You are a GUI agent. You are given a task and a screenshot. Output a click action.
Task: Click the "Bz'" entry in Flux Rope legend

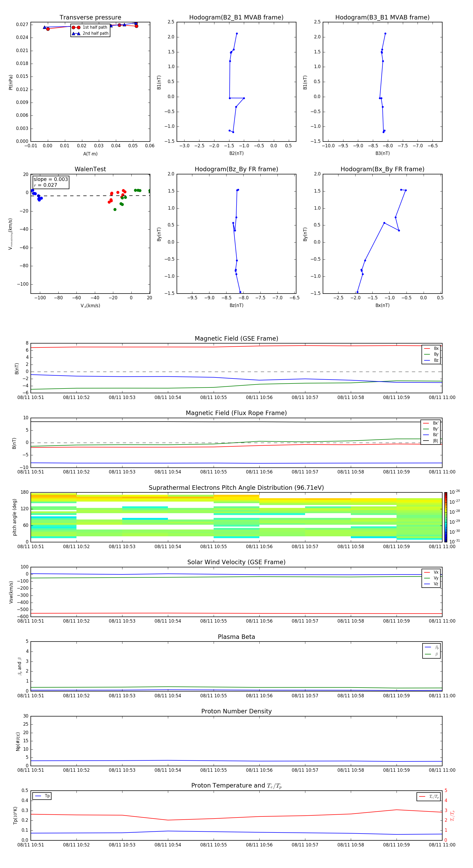coord(431,435)
